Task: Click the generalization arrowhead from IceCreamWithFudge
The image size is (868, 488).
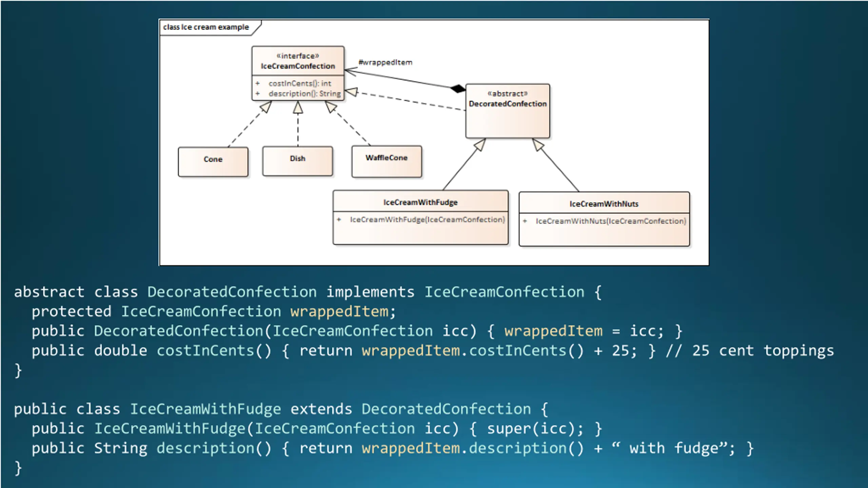Action: [x=480, y=144]
